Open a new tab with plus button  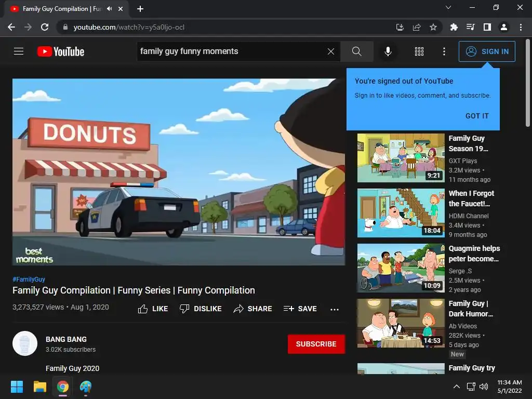tap(140, 9)
